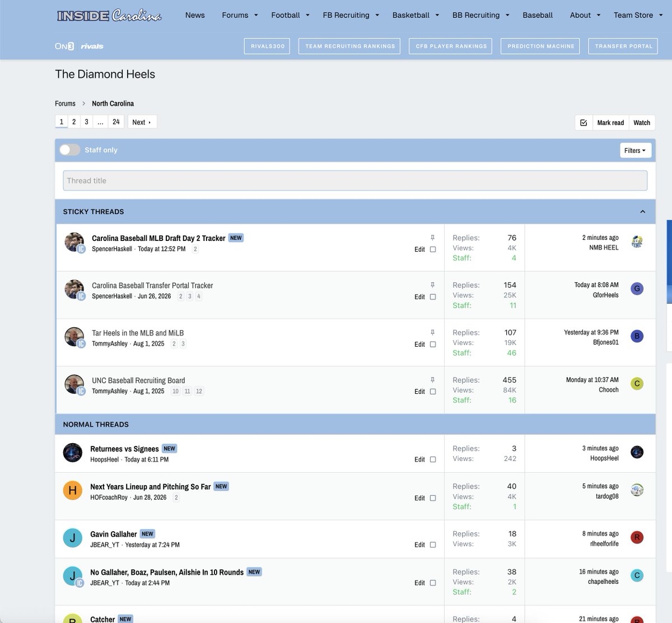Check the box for No Gallaher, Boaz thread
The width and height of the screenshot is (672, 623).
point(432,583)
